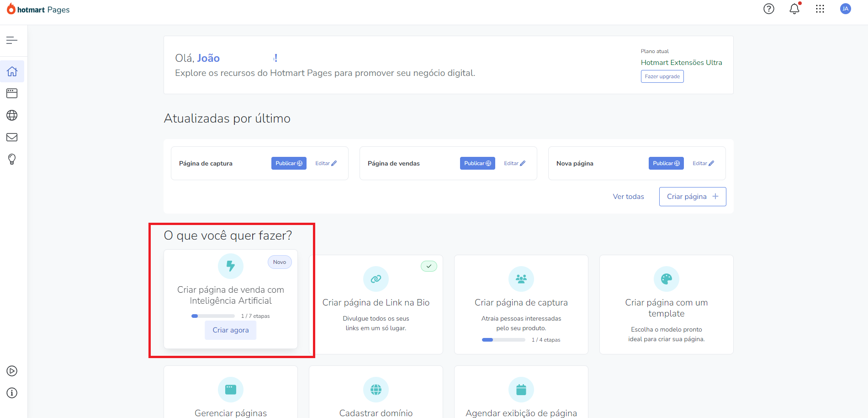868x418 pixels.
Task: Open the Gerenciar páginas card title
Action: tap(231, 413)
